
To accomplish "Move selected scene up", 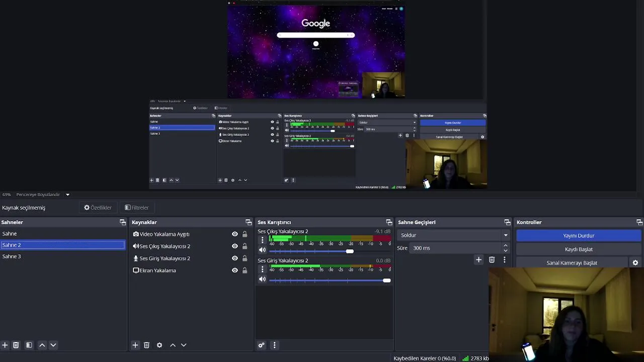I will click(42, 345).
